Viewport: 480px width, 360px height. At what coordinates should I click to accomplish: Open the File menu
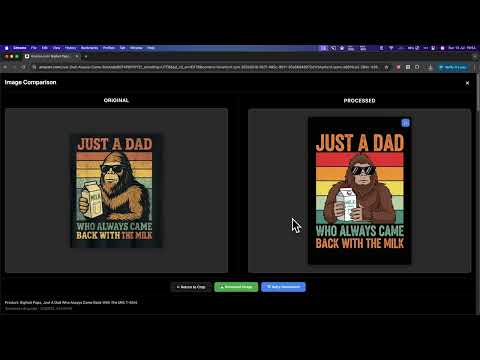(x=34, y=48)
